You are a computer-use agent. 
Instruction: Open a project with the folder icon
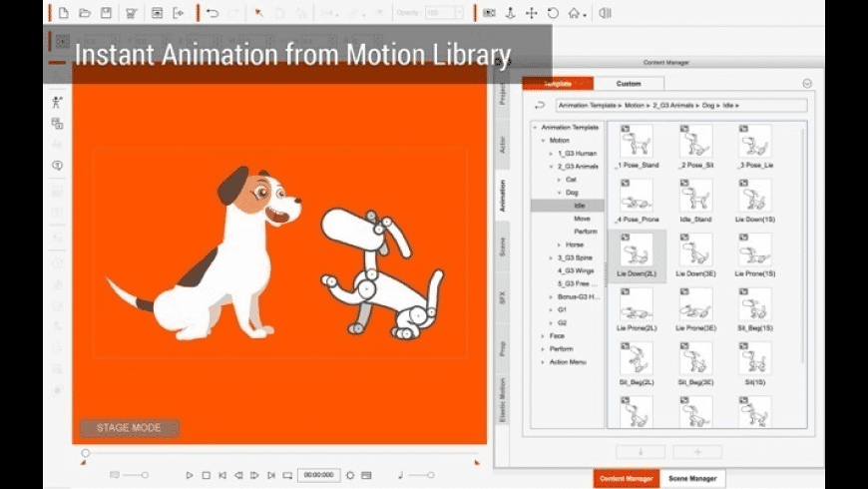[85, 13]
